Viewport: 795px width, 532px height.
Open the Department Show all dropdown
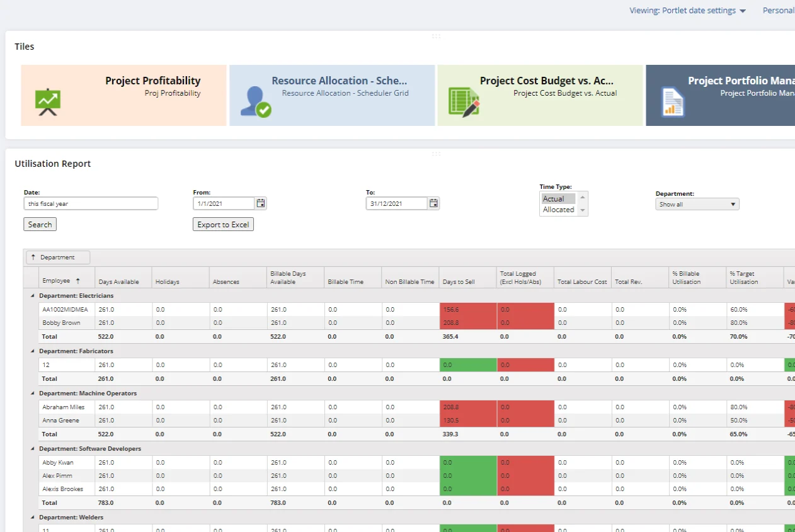coord(697,204)
